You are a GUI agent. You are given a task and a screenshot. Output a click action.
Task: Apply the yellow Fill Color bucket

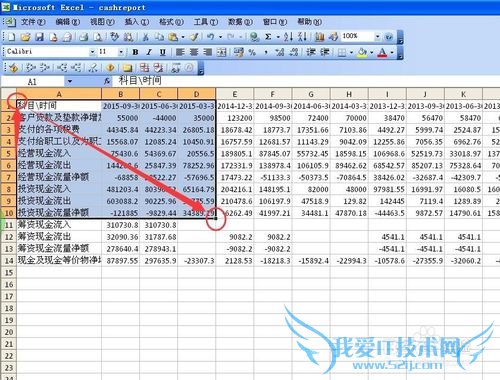pyautogui.click(x=362, y=52)
